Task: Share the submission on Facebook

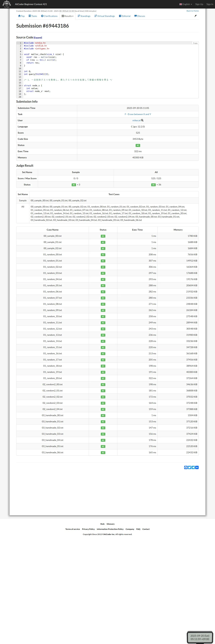Action: tap(186, 467)
